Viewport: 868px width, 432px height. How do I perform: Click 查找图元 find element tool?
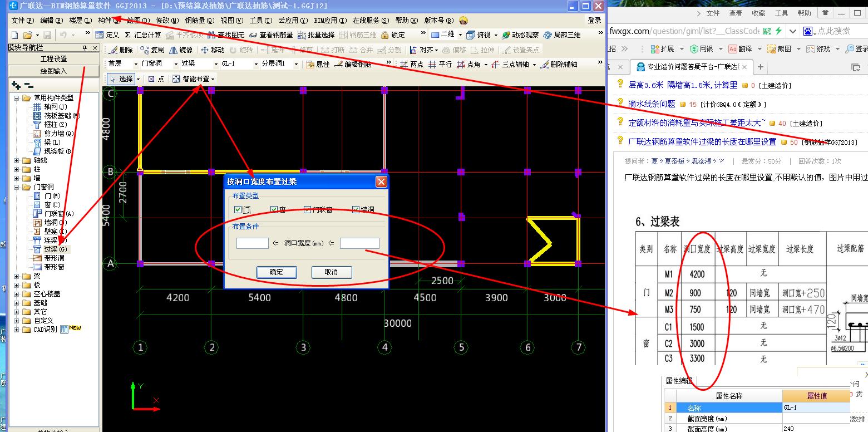coord(225,35)
